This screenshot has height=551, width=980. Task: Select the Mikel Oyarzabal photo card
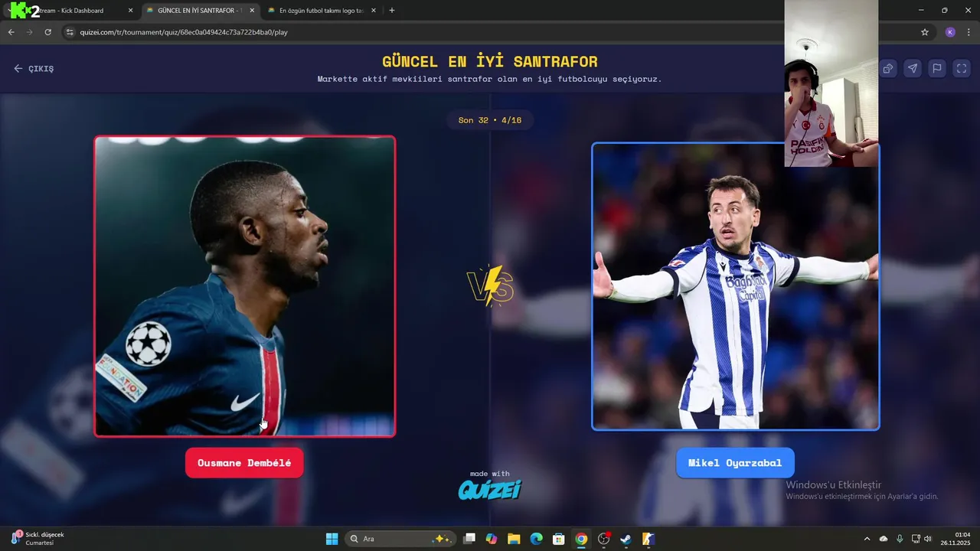pos(735,286)
